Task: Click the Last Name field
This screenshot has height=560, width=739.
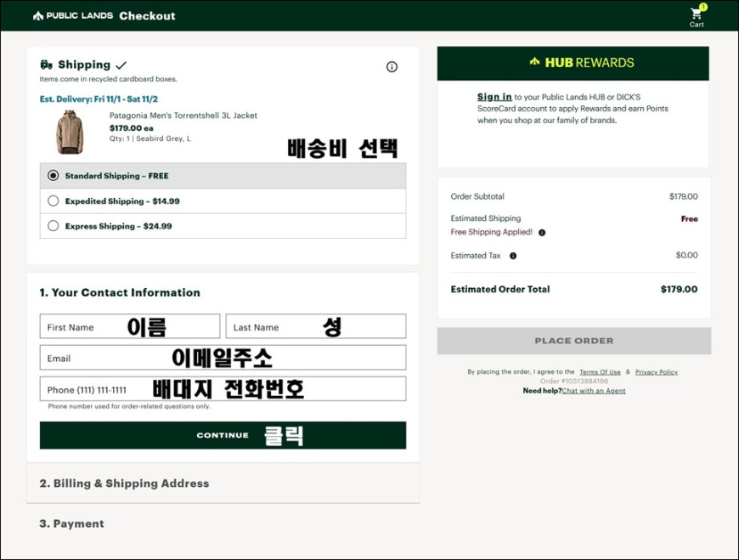Action: coord(316,326)
